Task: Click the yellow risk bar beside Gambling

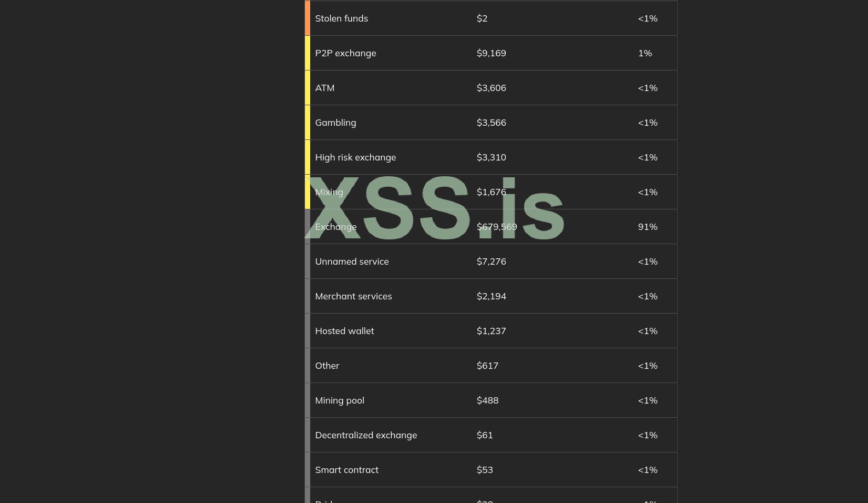Action: (308, 123)
